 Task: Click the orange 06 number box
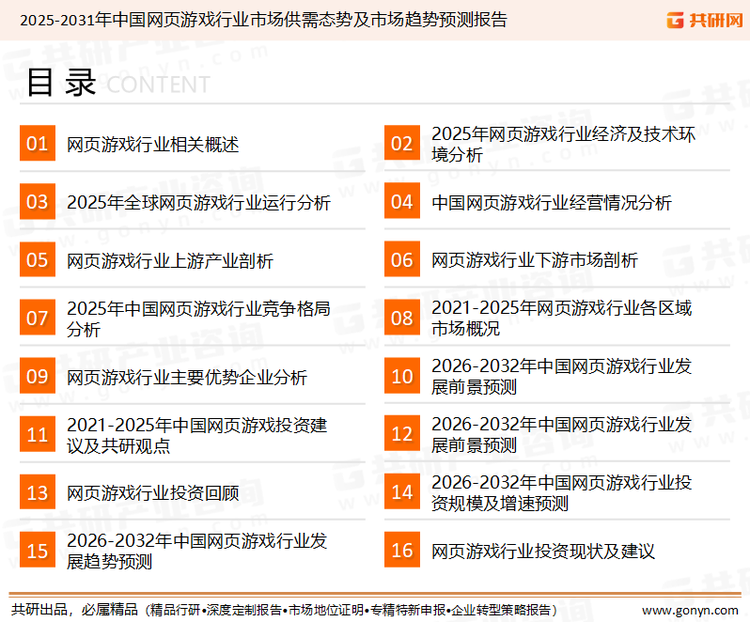pyautogui.click(x=402, y=259)
